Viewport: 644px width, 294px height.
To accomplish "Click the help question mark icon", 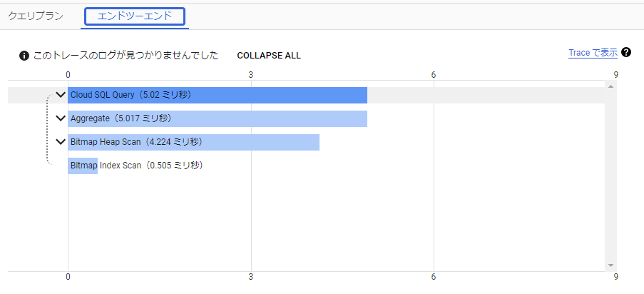I will click(x=626, y=52).
